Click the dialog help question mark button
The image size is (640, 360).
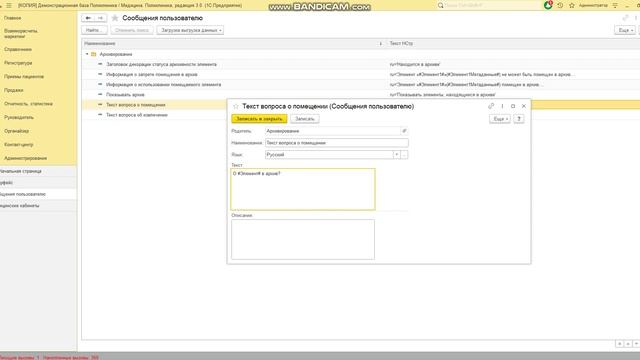[519, 119]
